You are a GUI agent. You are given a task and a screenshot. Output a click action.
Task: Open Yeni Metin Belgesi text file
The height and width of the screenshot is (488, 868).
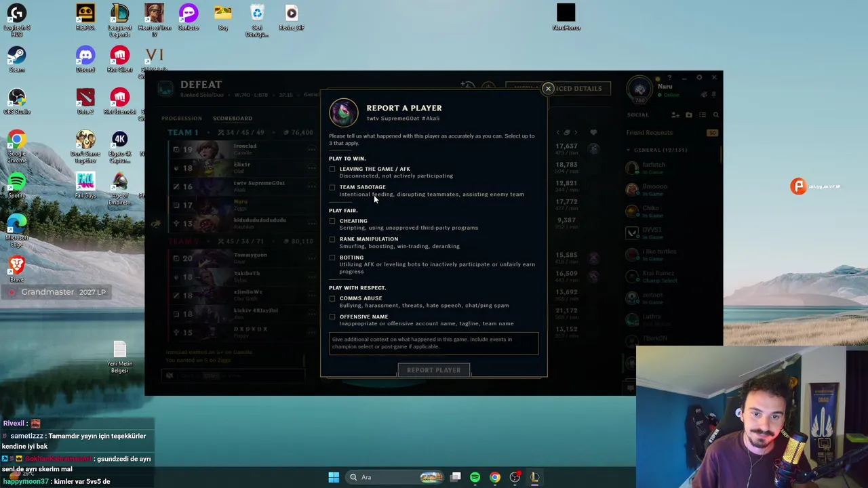point(119,357)
